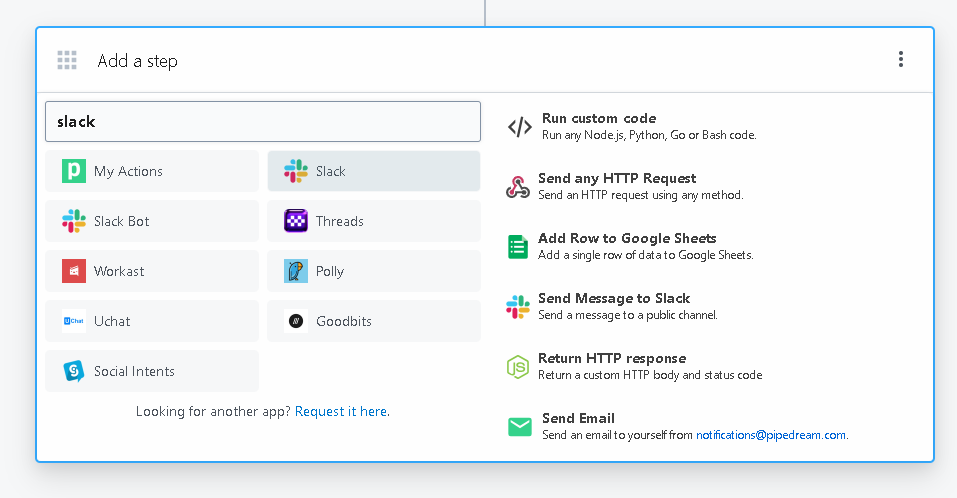Click the notifications@pipedream.com email link
Viewport: 957px width, 498px height.
click(771, 435)
